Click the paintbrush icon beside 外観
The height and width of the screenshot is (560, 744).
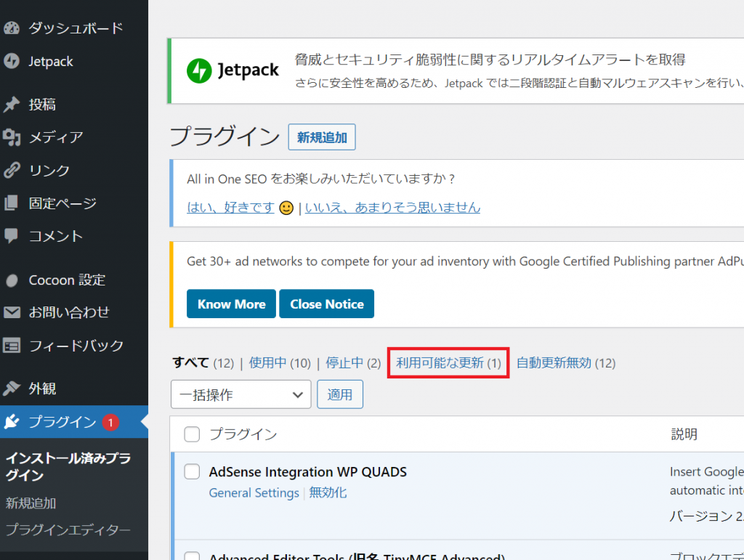(x=12, y=389)
